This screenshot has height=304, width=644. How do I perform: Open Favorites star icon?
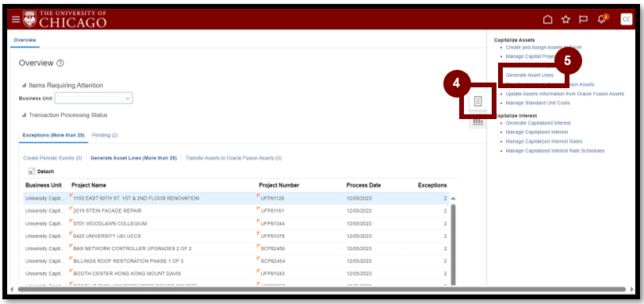565,19
